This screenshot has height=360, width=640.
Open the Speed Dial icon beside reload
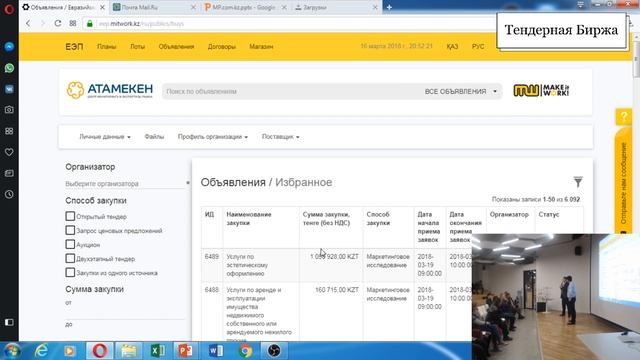coord(73,23)
